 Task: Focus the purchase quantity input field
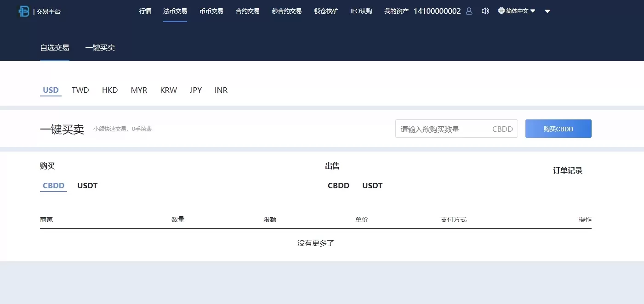(x=441, y=129)
